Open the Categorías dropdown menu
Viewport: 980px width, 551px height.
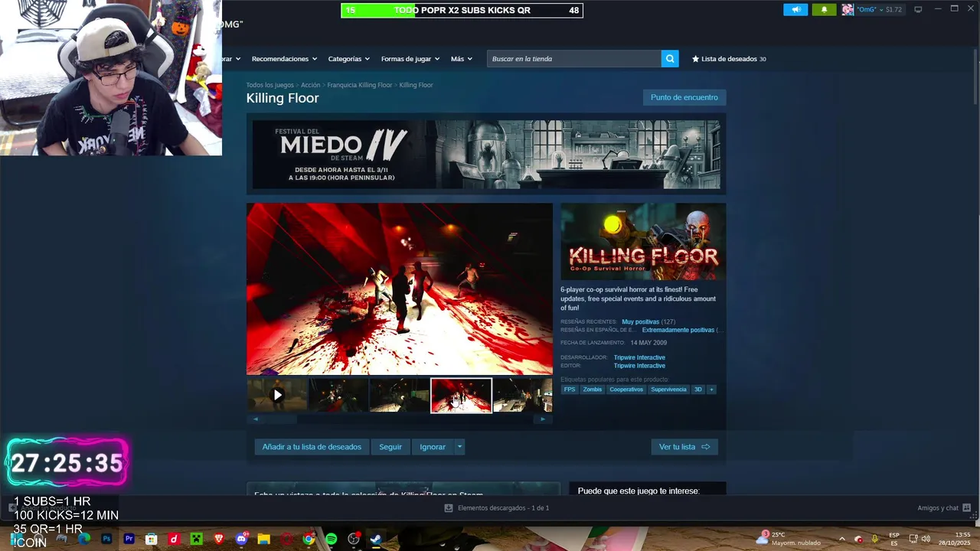pos(348,59)
